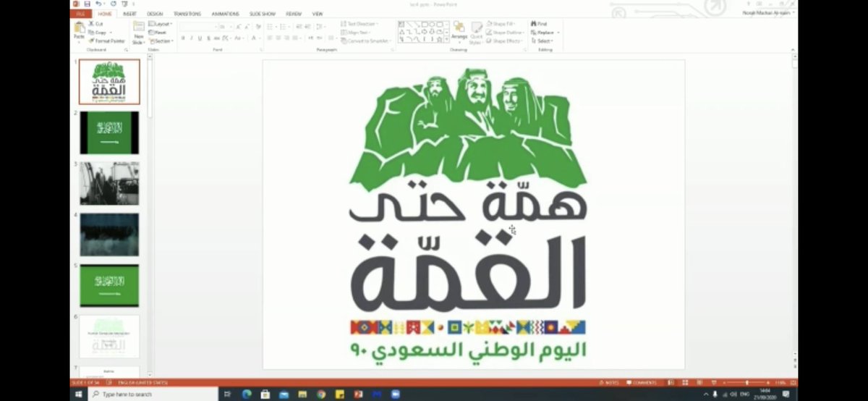Screen dimensions: 868x401
Task: Select slide 3 black-and-white photo thumbnail
Action: [x=109, y=183]
